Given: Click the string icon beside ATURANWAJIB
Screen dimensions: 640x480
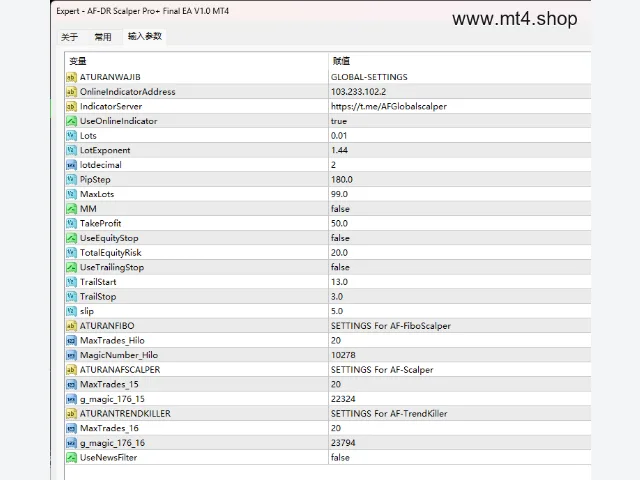Looking at the screenshot, I should [x=71, y=77].
